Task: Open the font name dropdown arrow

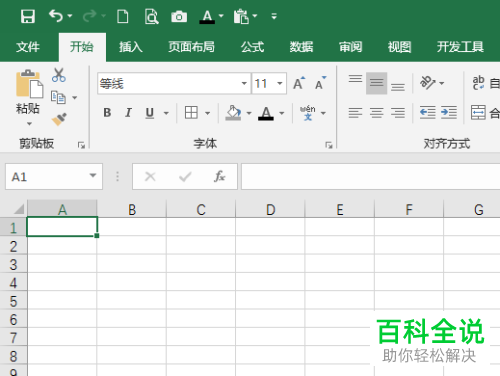Action: click(x=244, y=83)
